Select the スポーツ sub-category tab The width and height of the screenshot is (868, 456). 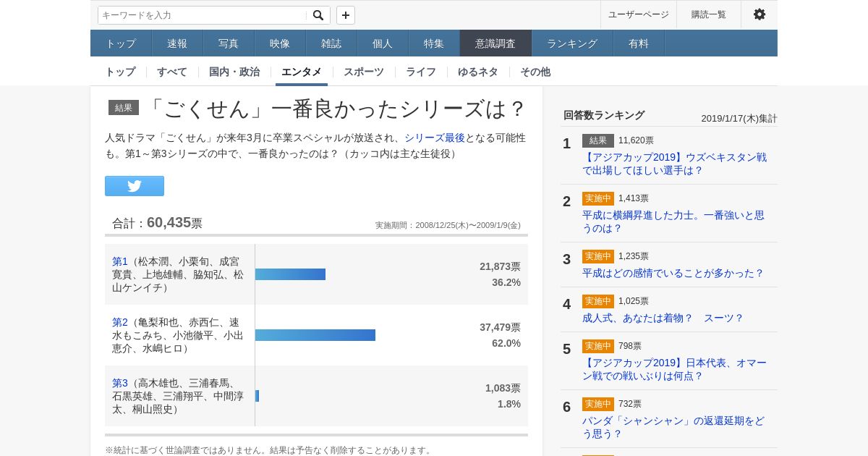click(364, 72)
